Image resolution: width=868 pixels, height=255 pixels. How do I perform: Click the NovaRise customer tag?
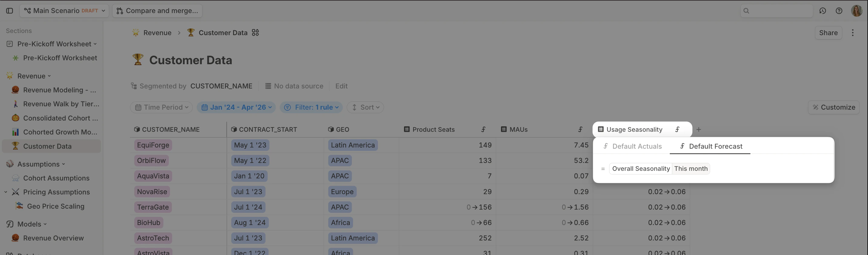(x=152, y=192)
